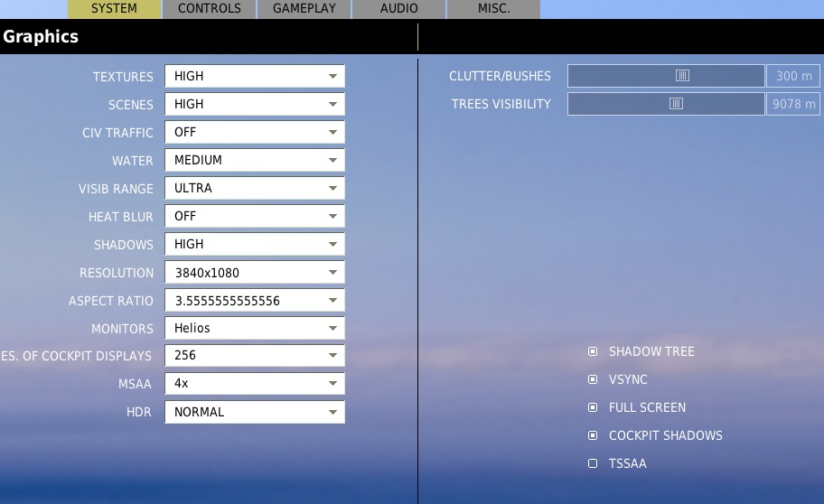Open the SCENES quality dropdown
The width and height of the screenshot is (824, 504).
[x=255, y=104]
